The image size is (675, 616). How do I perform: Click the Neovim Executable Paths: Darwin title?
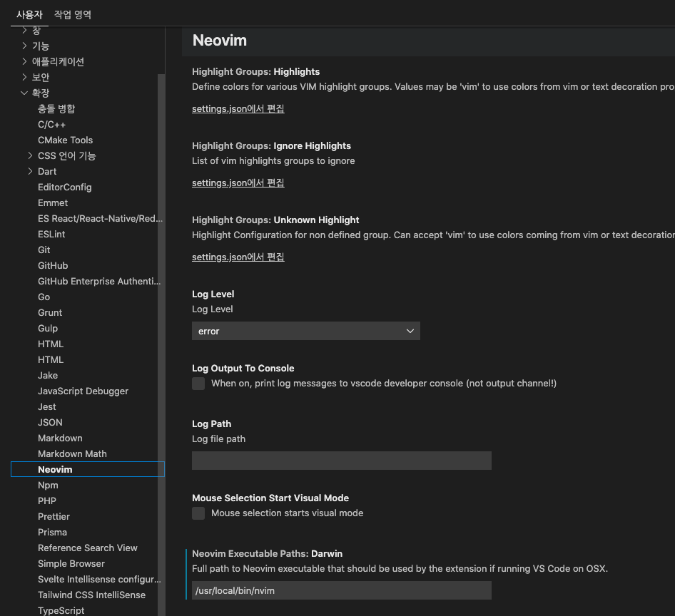[268, 554]
